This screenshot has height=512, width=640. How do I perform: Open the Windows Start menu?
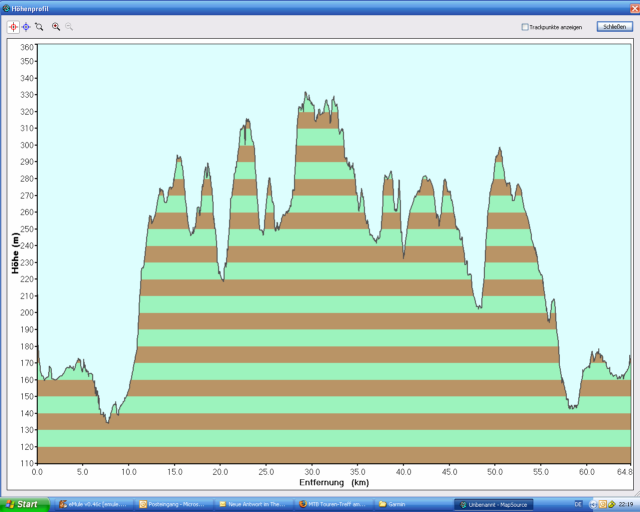tap(22, 504)
